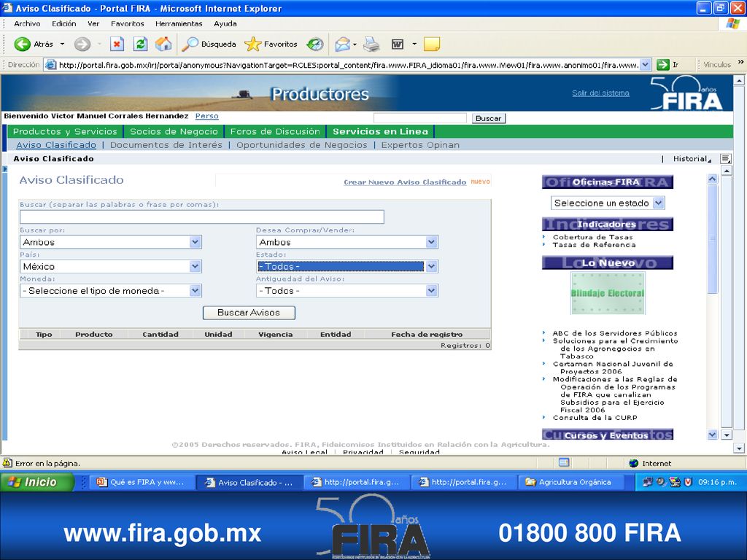Open the History clock icon in toolbar
This screenshot has width=747, height=560.
(x=315, y=44)
